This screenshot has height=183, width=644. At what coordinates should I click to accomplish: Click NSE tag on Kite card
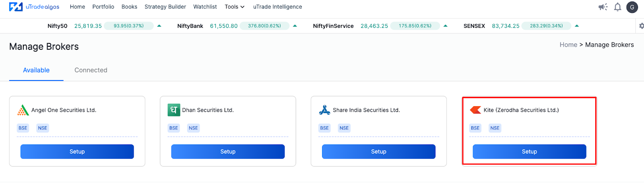(x=495, y=128)
